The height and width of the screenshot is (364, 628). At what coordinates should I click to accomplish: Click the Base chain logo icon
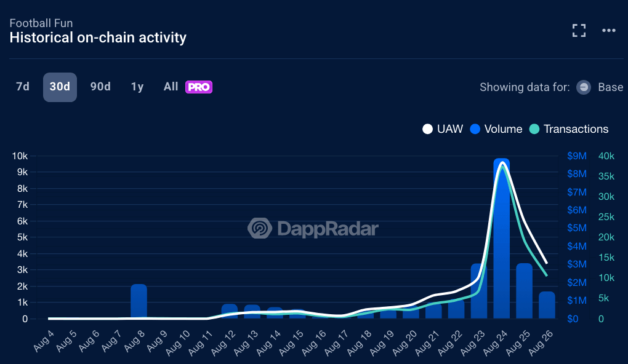point(584,87)
